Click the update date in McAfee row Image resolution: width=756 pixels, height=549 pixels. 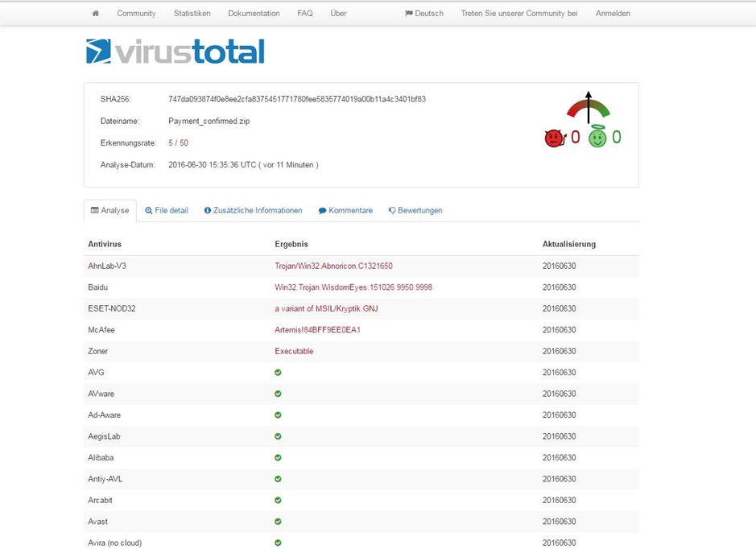(560, 330)
